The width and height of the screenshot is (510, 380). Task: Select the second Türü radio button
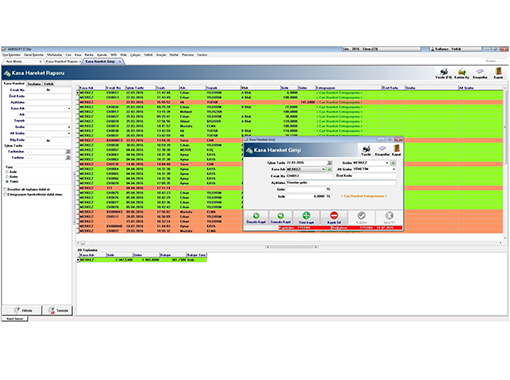[x=7, y=177]
